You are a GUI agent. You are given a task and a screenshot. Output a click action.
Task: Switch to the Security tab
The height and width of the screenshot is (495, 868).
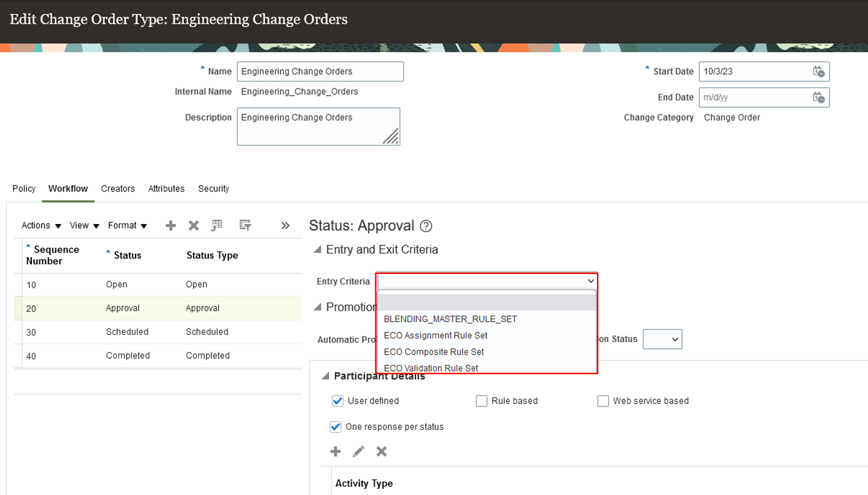coord(213,188)
